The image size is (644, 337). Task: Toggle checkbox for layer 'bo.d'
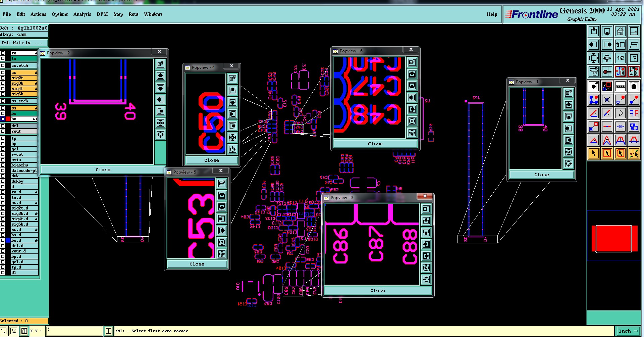[x=3, y=240]
